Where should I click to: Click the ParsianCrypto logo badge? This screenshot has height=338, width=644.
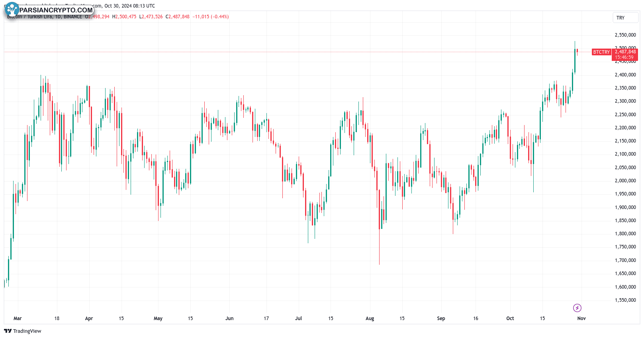(49, 10)
